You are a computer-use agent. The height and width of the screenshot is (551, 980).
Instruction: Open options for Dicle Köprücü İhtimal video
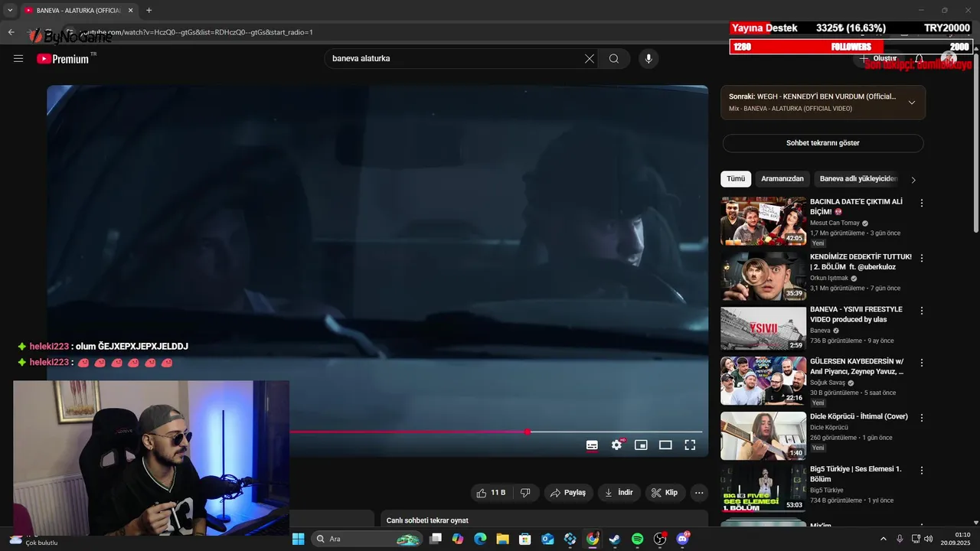pyautogui.click(x=922, y=419)
